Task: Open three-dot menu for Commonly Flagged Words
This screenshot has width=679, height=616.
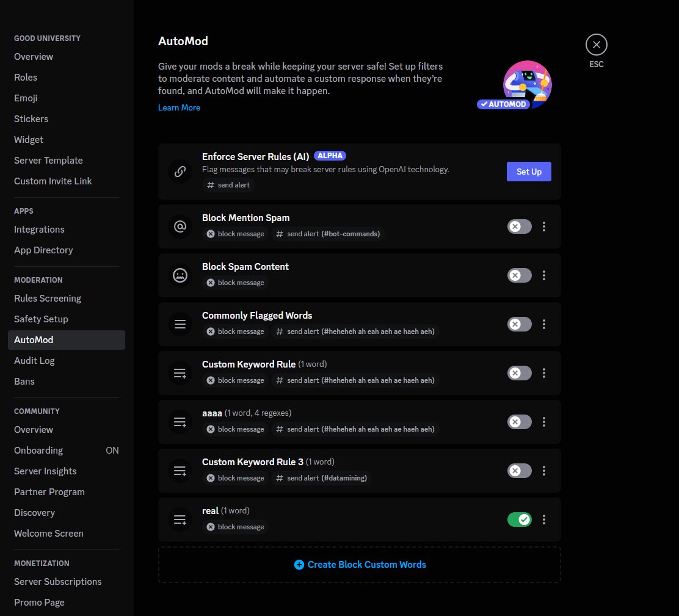Action: 544,324
